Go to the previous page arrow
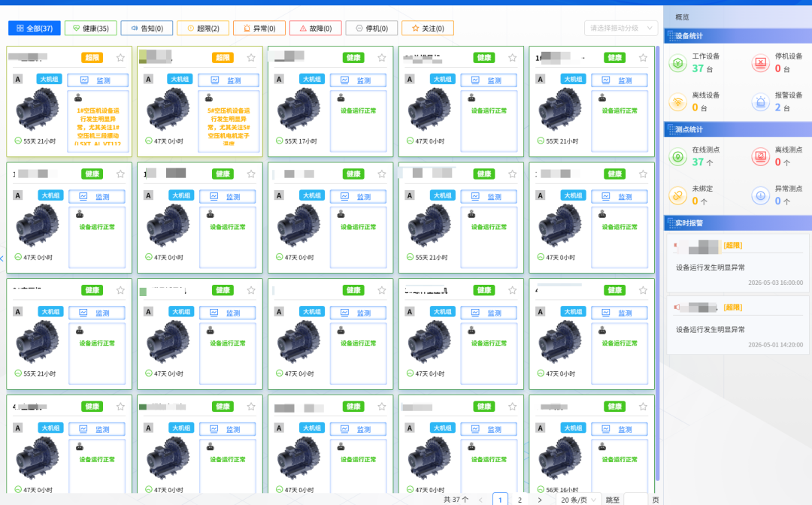Screen dimensions: 812x505 point(480,500)
